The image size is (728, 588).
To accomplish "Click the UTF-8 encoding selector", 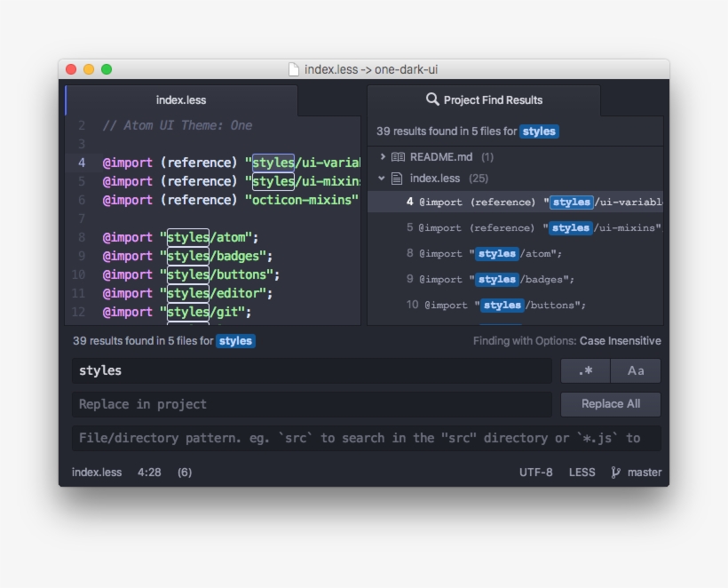I will (x=535, y=473).
